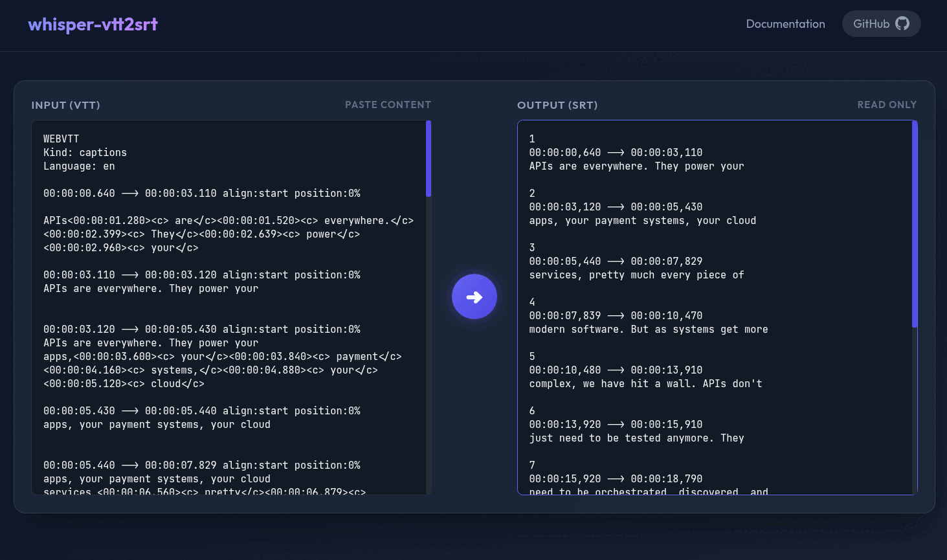The height and width of the screenshot is (560, 947).
Task: Click the input timestamp line 00:00:00.640 → 00:00:03.110
Action: [202, 194]
